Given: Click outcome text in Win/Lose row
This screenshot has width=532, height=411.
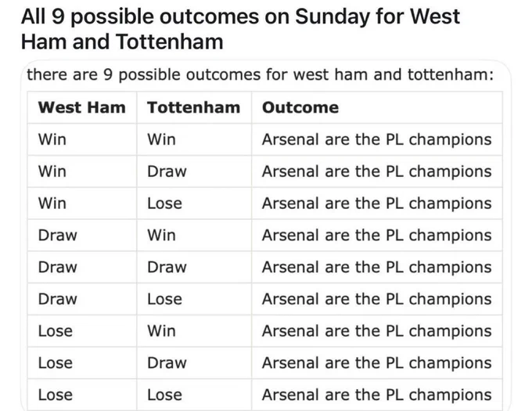Looking at the screenshot, I should (x=376, y=204).
